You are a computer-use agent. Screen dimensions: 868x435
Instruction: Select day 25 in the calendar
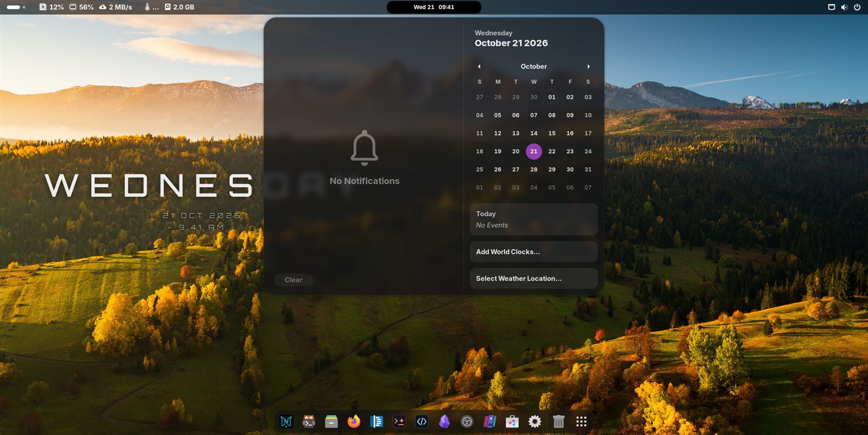pyautogui.click(x=480, y=169)
